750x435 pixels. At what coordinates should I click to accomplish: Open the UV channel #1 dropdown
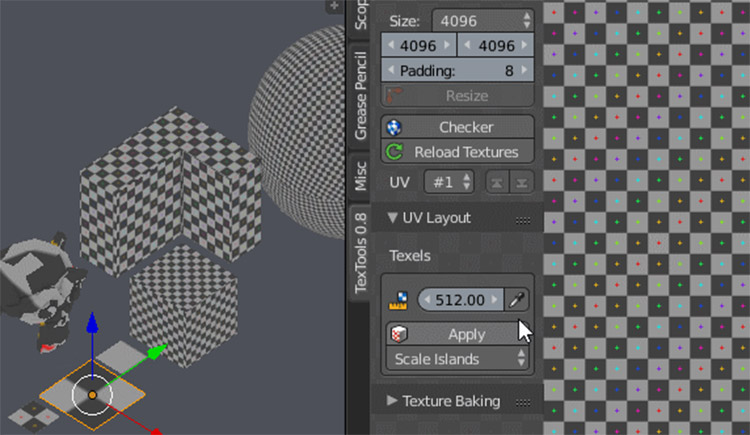tap(449, 183)
